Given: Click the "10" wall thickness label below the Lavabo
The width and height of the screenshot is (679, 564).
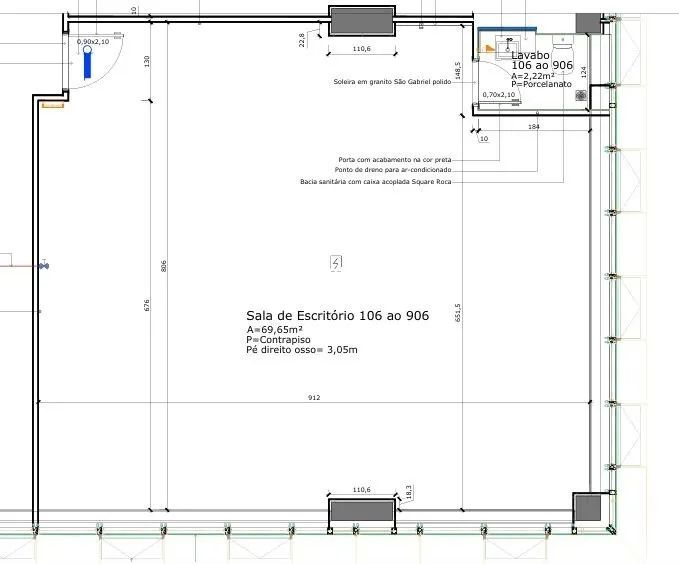Looking at the screenshot, I should point(484,139).
